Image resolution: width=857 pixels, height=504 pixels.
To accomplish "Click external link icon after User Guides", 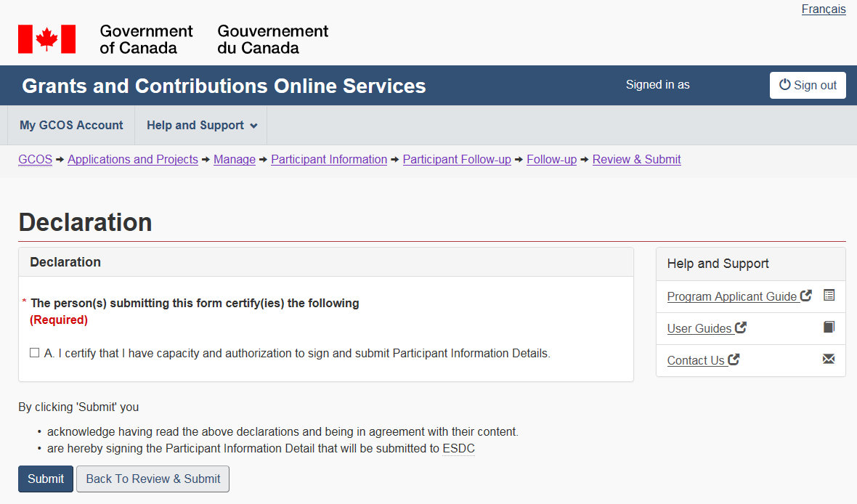I will [741, 328].
